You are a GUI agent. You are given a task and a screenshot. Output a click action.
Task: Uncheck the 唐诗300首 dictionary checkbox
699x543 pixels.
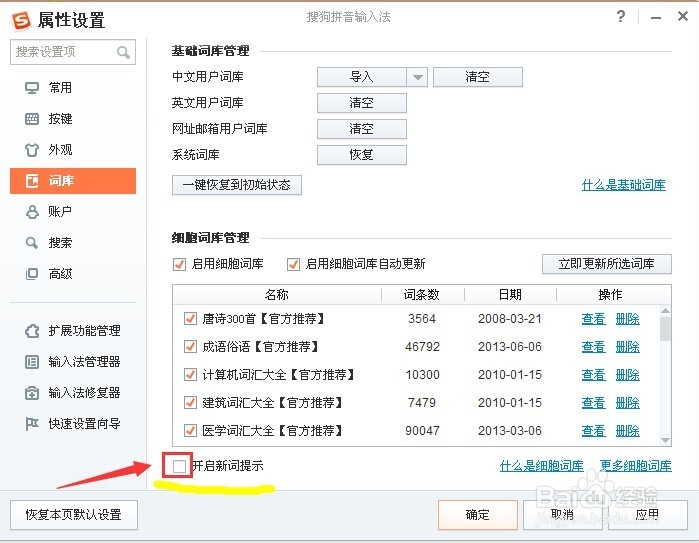190,319
